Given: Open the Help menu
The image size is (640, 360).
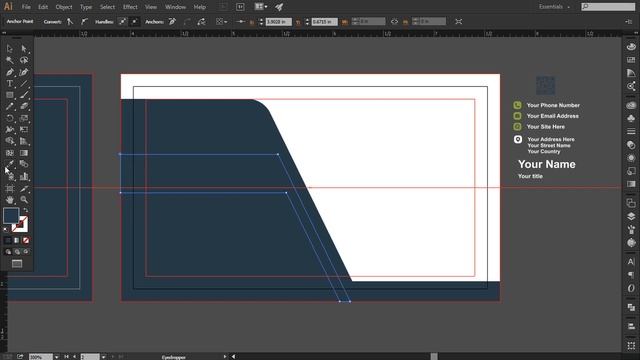Looking at the screenshot, I should (x=200, y=7).
